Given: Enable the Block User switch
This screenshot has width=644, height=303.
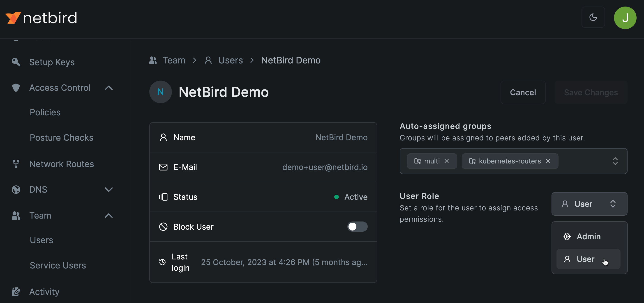Looking at the screenshot, I should coord(357,227).
